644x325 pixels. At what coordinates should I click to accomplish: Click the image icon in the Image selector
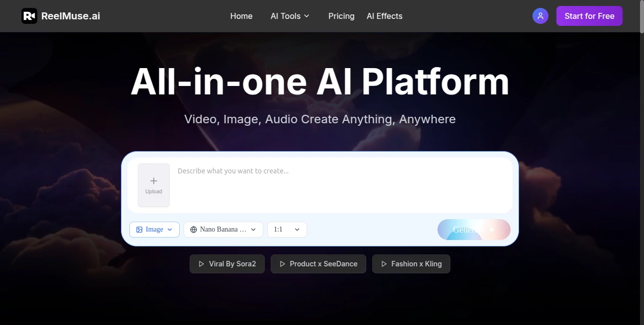click(139, 229)
